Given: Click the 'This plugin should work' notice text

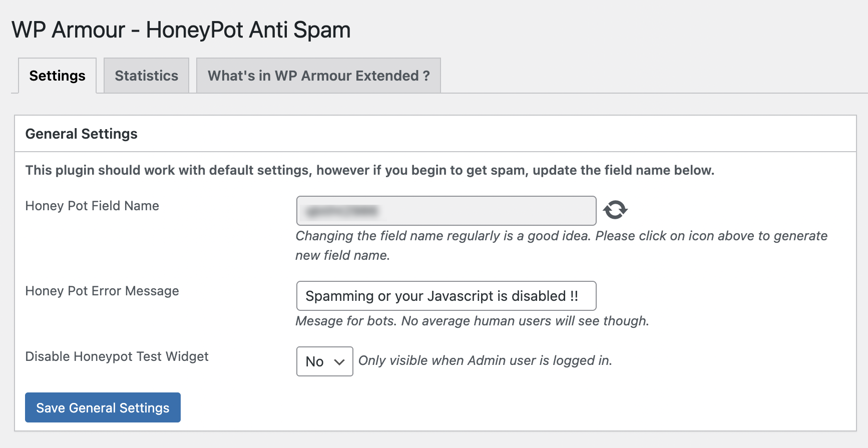Looking at the screenshot, I should pos(369,170).
